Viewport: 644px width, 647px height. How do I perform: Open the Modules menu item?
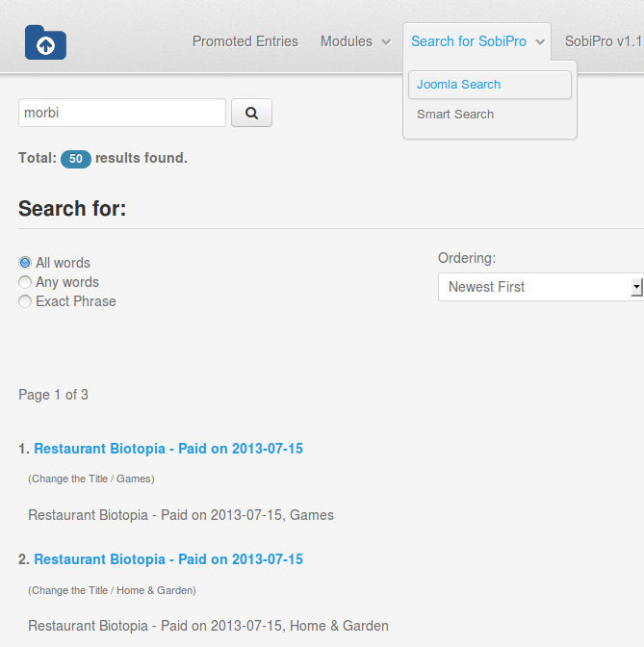coord(347,41)
